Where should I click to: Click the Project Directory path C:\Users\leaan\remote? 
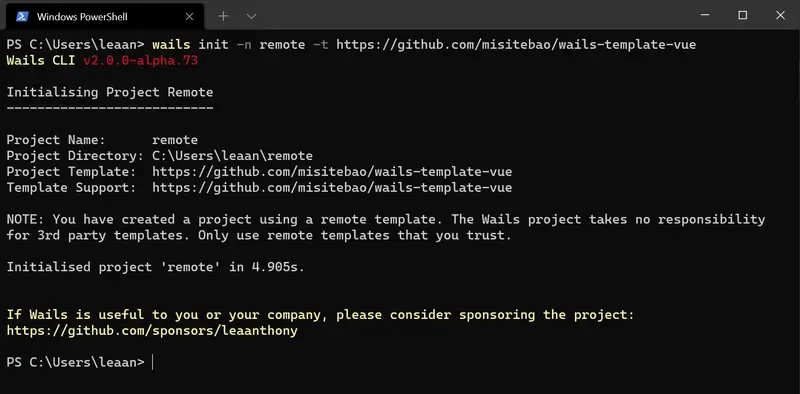pyautogui.click(x=233, y=156)
